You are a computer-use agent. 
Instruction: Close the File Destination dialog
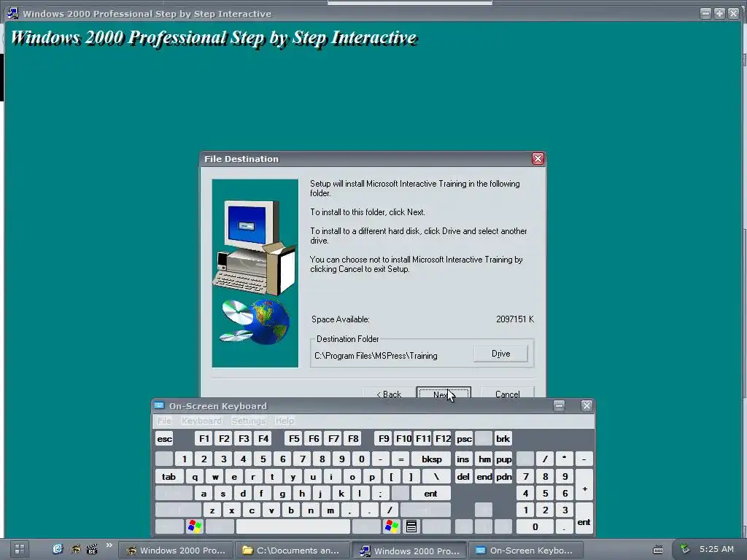point(538,158)
